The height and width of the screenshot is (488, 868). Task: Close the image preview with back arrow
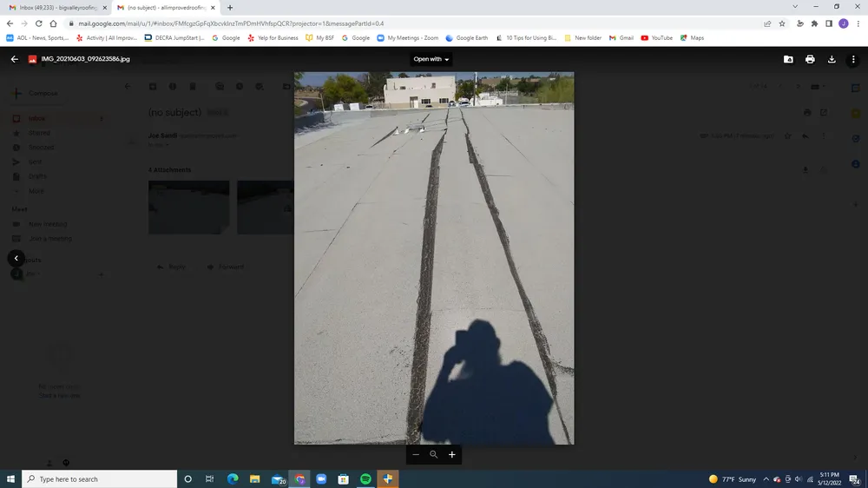(x=15, y=59)
